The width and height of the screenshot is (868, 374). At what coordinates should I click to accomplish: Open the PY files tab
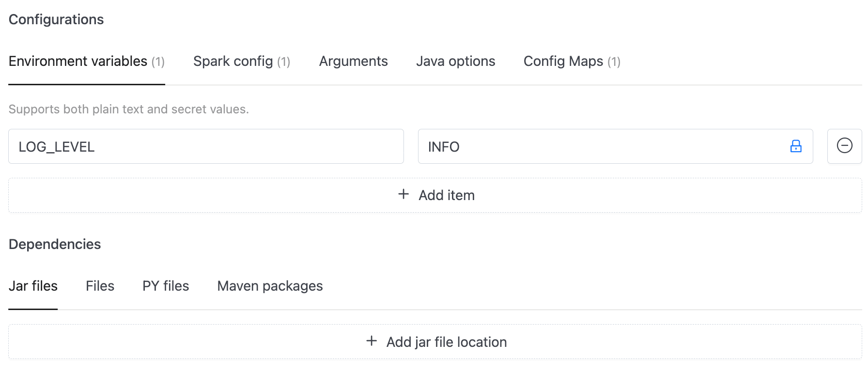[x=166, y=286]
